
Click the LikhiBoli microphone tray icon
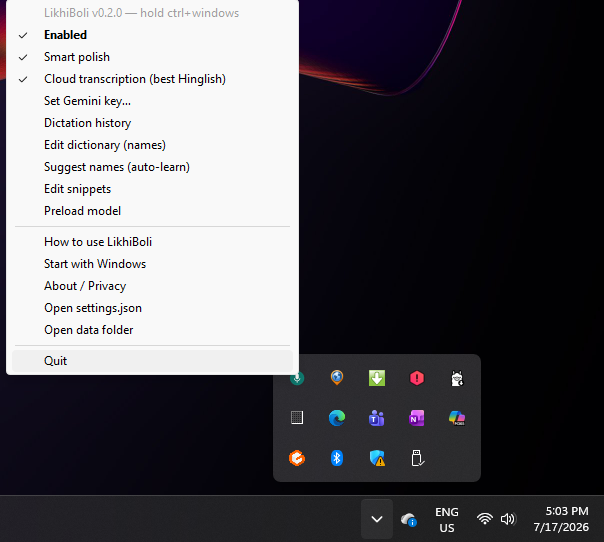pos(297,378)
